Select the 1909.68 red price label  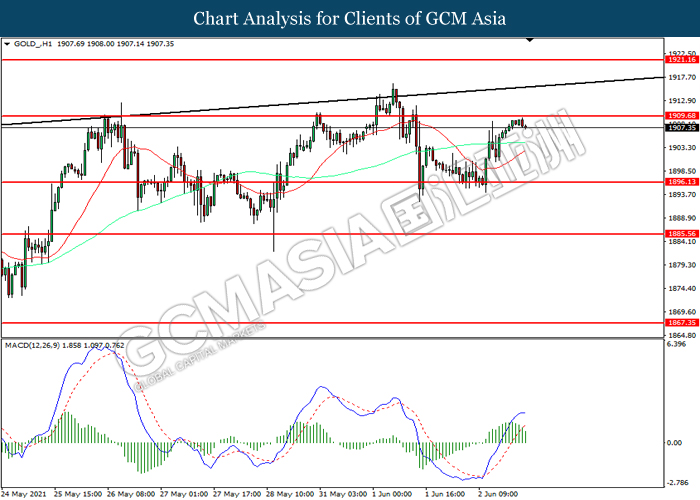coord(682,116)
